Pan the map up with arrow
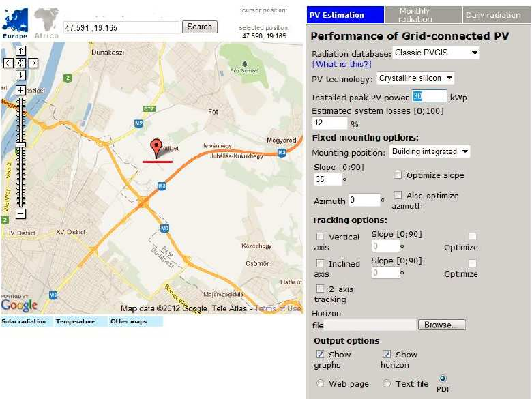 [20, 51]
